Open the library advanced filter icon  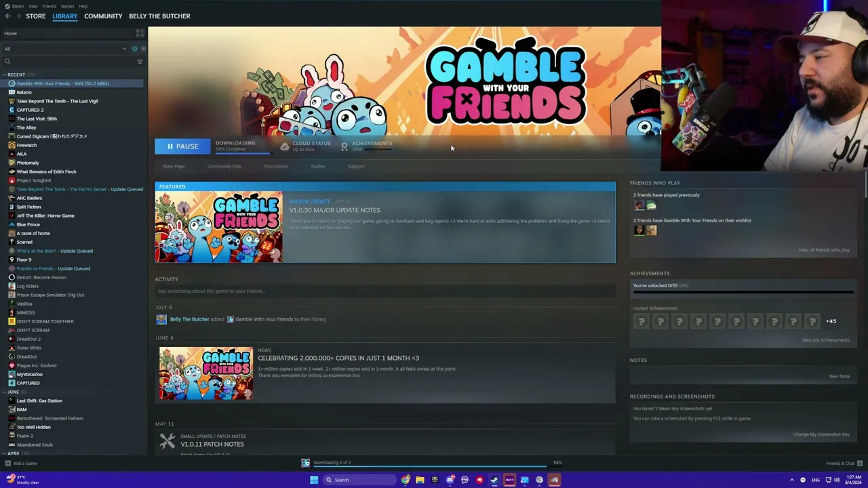(x=140, y=62)
